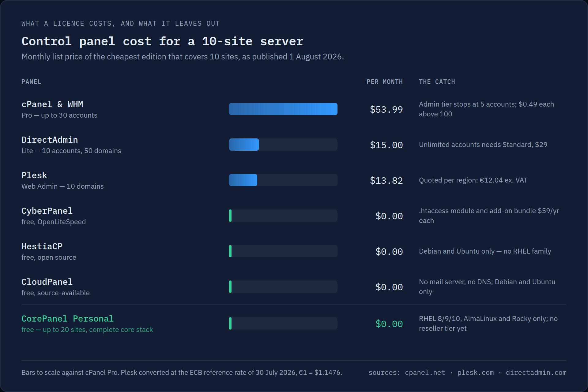Click 'free, open source' subtext
The height and width of the screenshot is (392, 588).
[x=49, y=257]
